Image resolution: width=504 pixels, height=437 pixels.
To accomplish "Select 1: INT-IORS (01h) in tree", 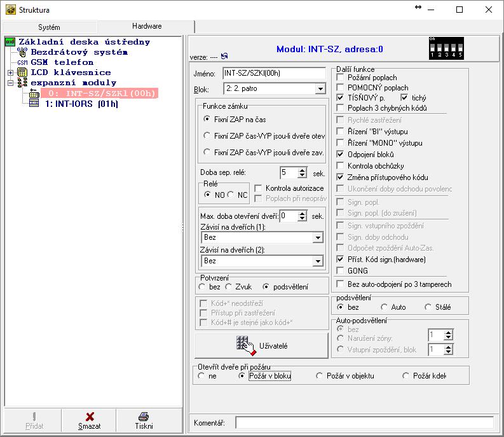I will coord(81,104).
